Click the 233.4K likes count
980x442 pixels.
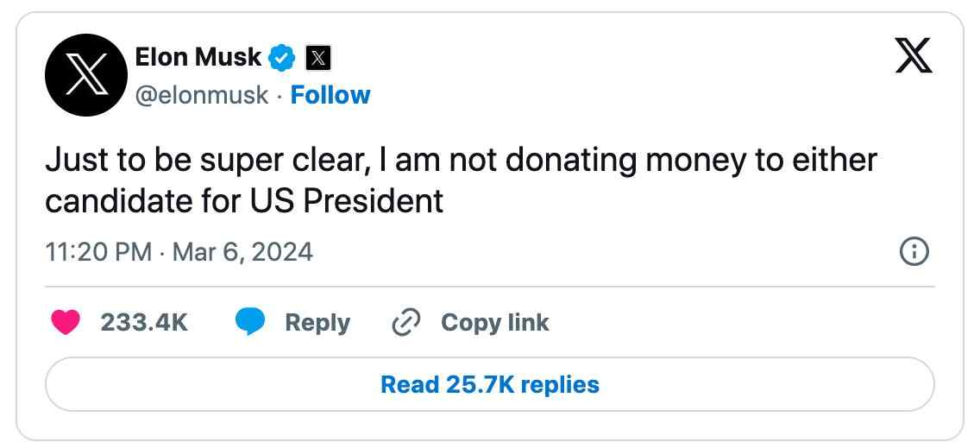coord(144,323)
